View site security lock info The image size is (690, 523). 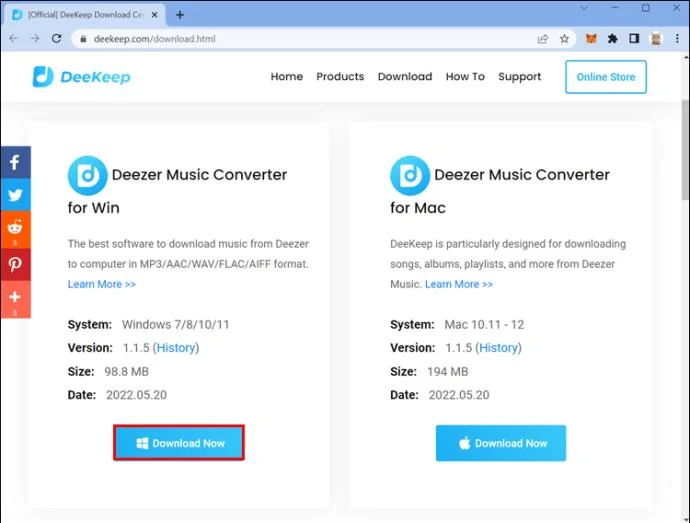point(83,39)
